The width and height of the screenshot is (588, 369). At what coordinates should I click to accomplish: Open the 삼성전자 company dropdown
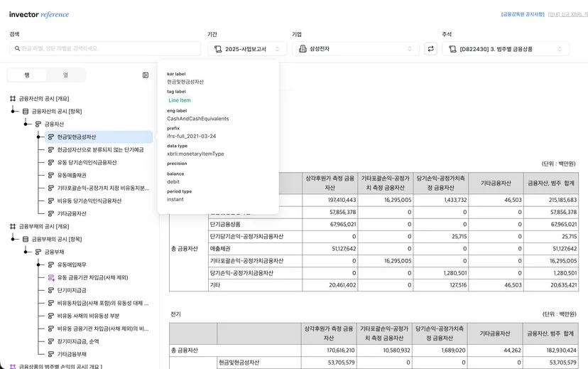356,49
